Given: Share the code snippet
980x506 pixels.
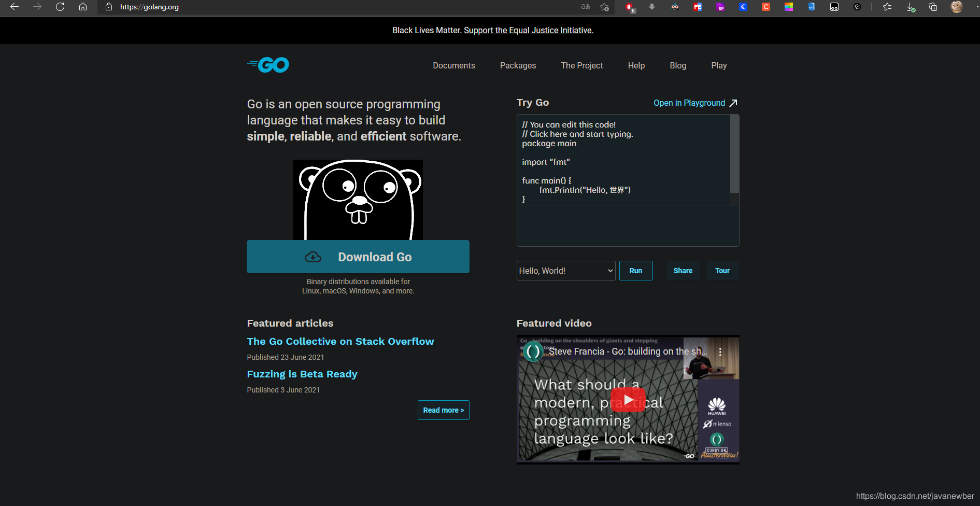Looking at the screenshot, I should 683,271.
